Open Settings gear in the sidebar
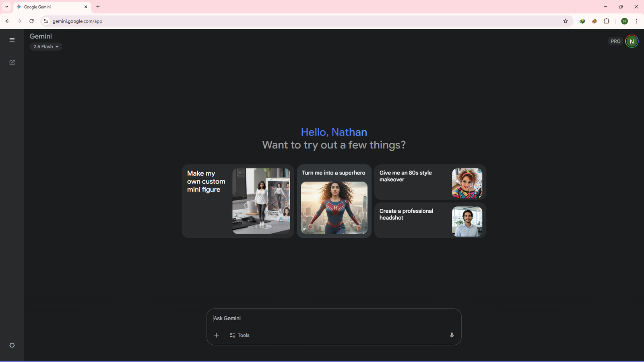Screen dimensions: 644x362 tap(12, 345)
